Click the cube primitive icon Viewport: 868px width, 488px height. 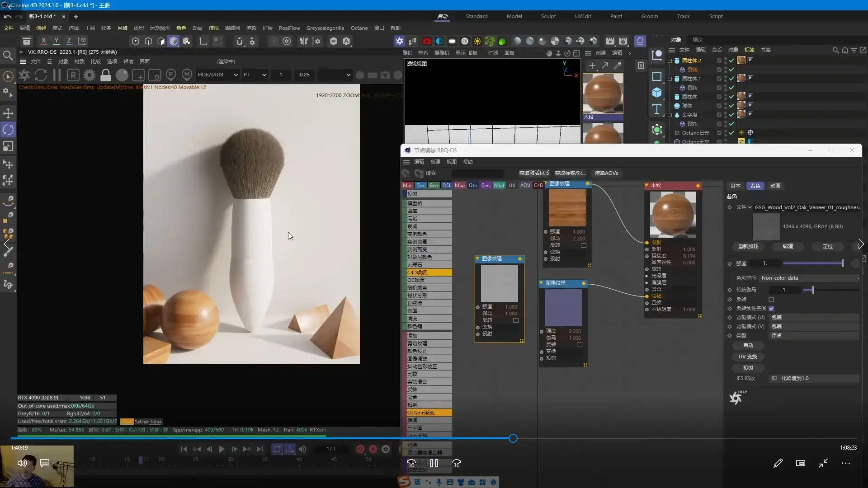tap(657, 93)
